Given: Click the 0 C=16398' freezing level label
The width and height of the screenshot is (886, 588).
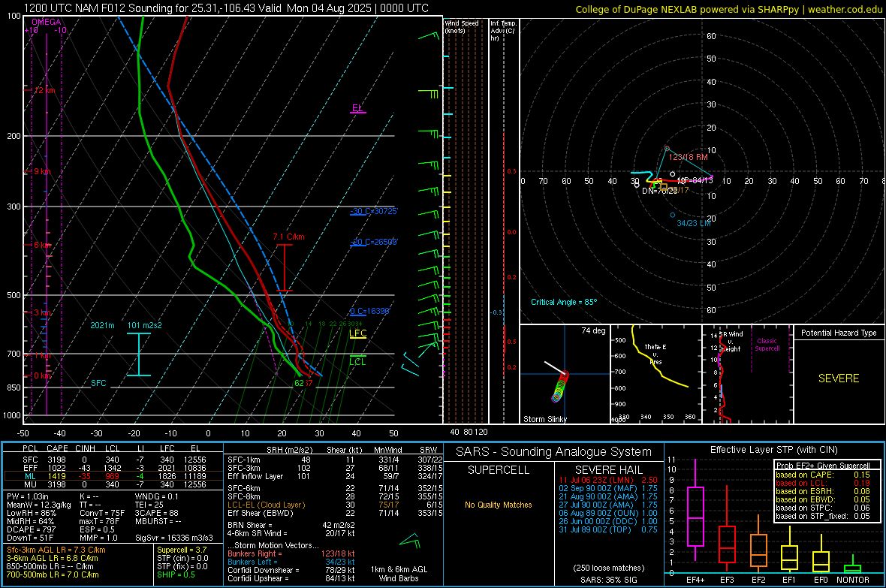Looking at the screenshot, I should pyautogui.click(x=370, y=312).
